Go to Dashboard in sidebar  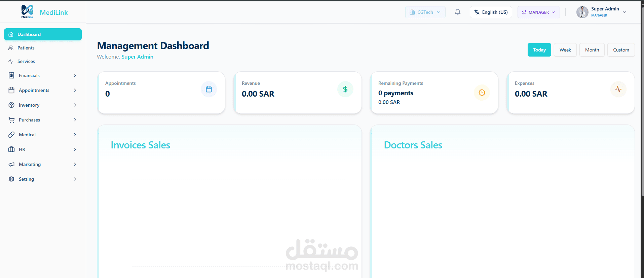point(43,34)
